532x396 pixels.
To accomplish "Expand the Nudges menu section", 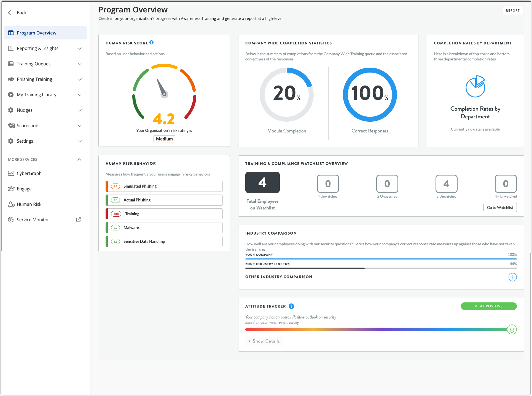I will [80, 110].
